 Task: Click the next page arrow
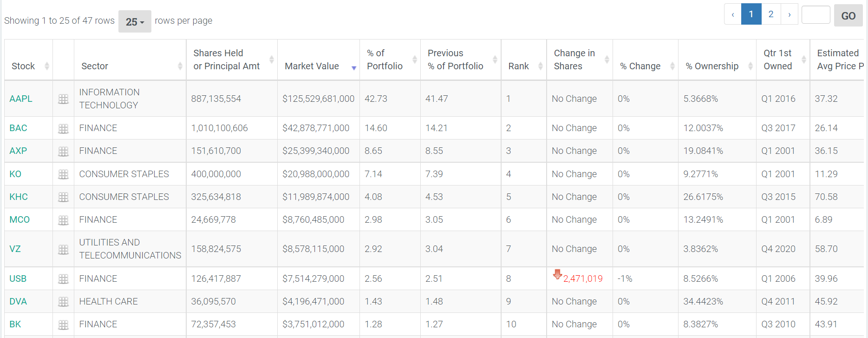pyautogui.click(x=789, y=14)
